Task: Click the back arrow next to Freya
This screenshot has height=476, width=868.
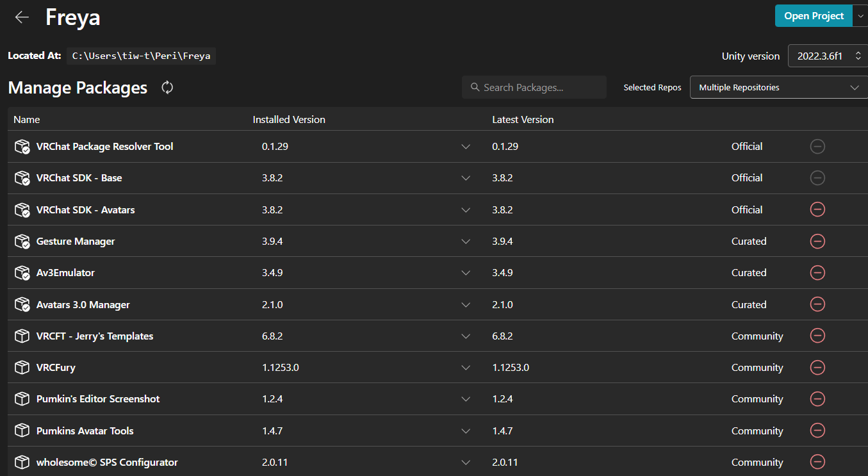Action: coord(22,17)
